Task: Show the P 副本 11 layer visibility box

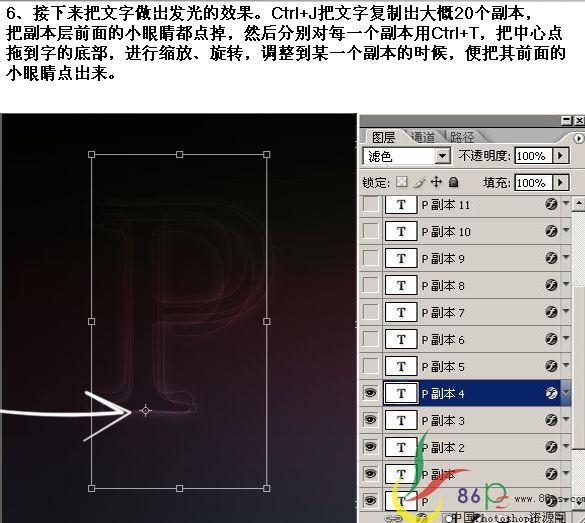Action: 370,204
